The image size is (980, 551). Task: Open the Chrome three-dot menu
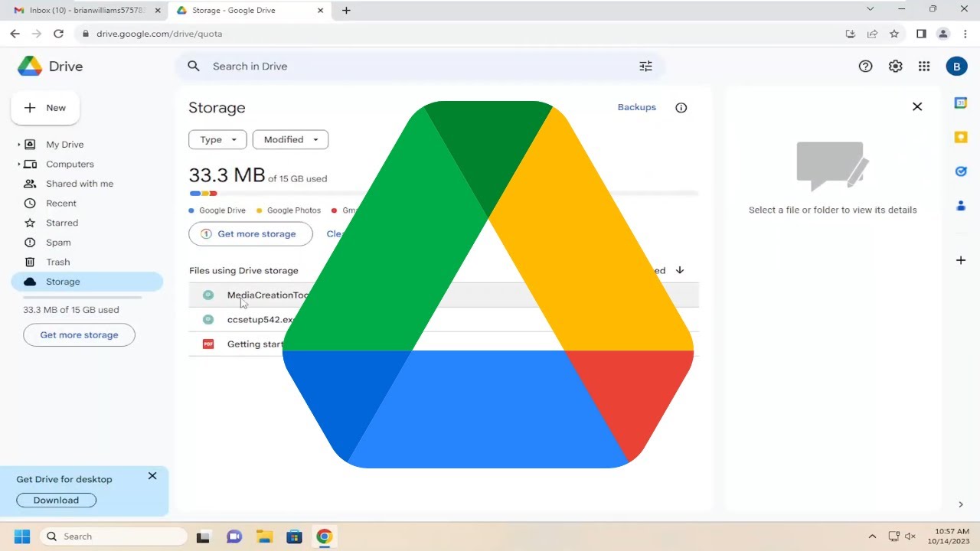[x=965, y=34]
